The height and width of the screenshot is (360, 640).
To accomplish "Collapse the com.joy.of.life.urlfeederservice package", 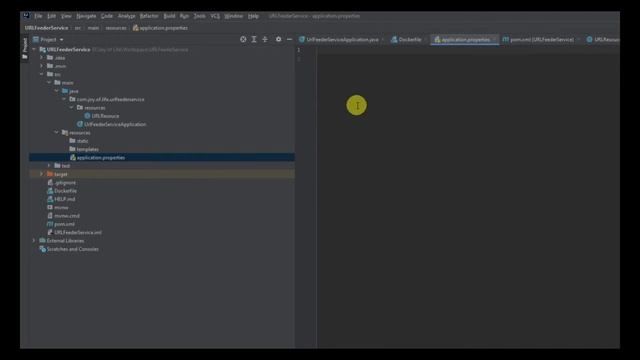I will click(x=64, y=99).
